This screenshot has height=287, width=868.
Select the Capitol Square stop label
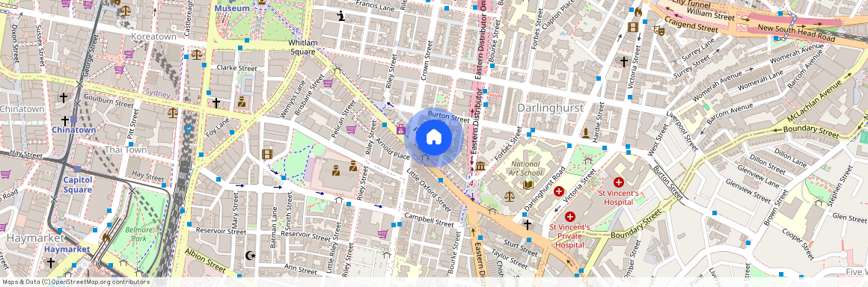point(77,185)
